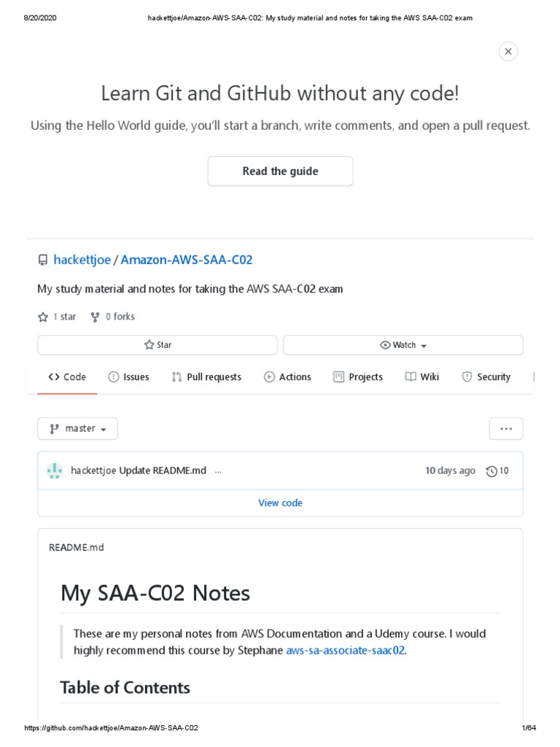Star this repository
560x747 pixels.
point(157,345)
